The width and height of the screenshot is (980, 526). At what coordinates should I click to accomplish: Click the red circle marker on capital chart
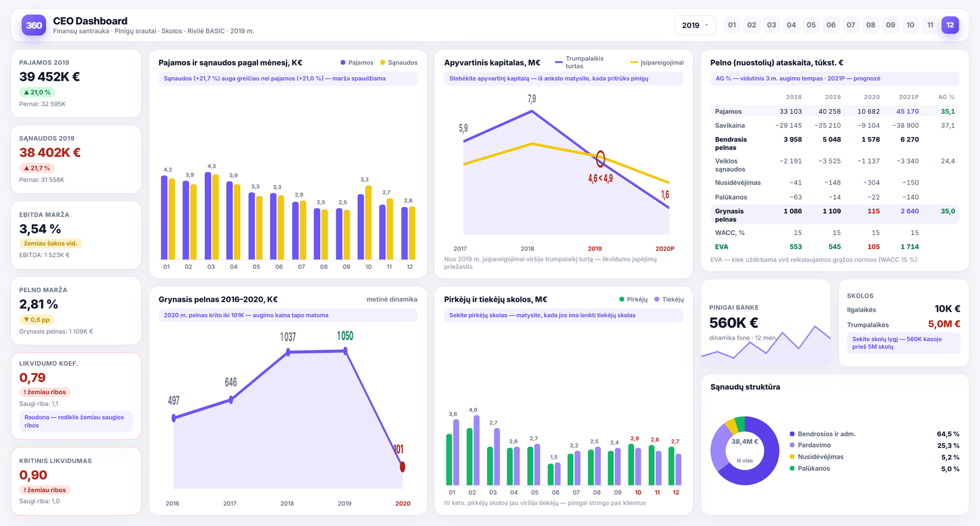(x=600, y=159)
